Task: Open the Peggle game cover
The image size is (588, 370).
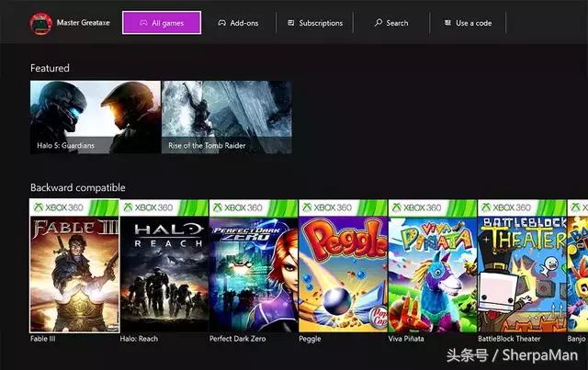Action: click(x=343, y=265)
